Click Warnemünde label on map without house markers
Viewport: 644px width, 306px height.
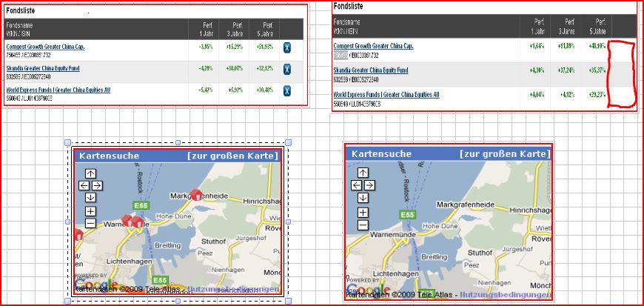(394, 235)
